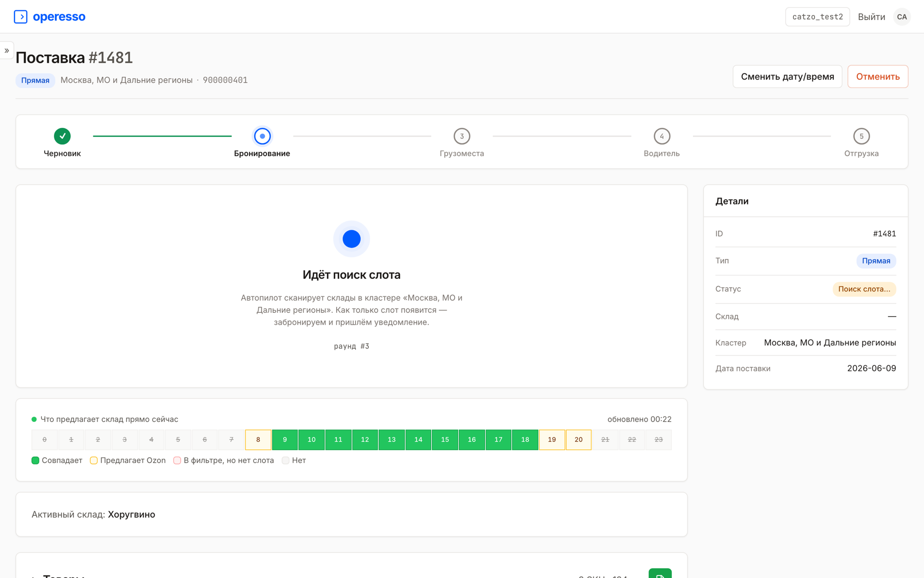The width and height of the screenshot is (924, 578).
Task: Click unavailable hour slot 0
Action: click(45, 440)
